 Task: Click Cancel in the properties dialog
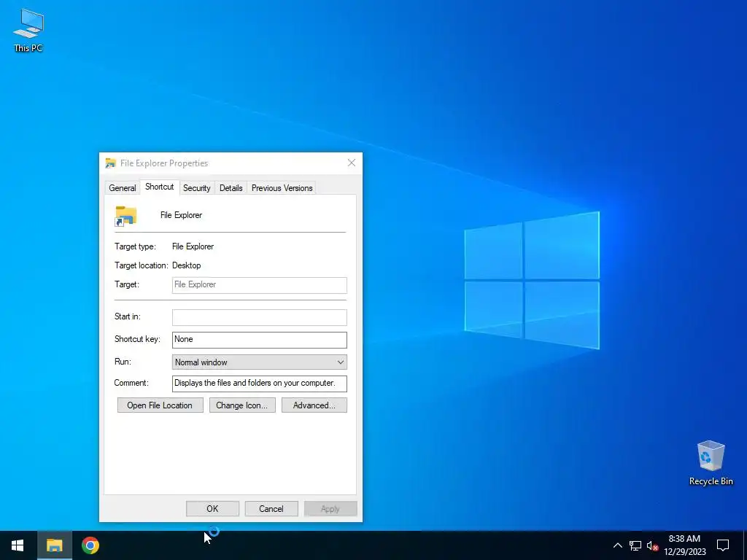271,508
